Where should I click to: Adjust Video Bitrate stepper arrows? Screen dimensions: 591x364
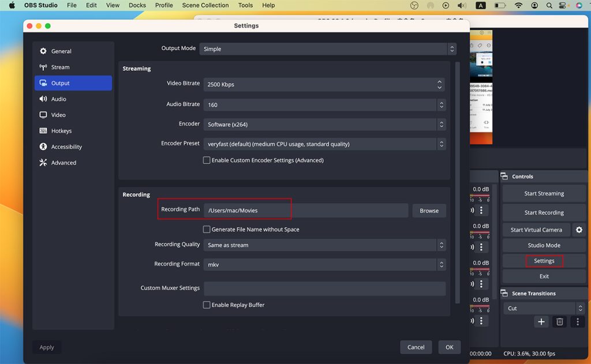439,84
